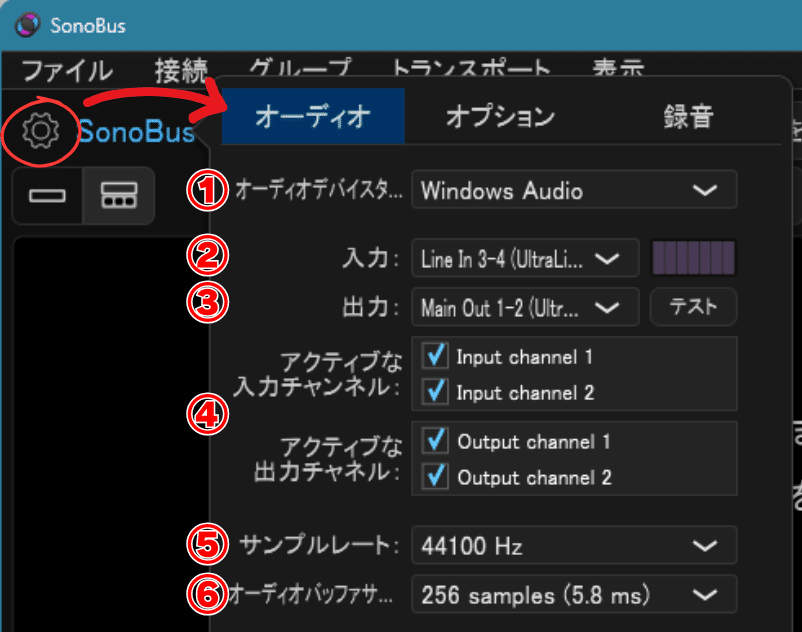Viewport: 802px width, 632px height.
Task: Disable Input channel 2
Action: tap(435, 392)
